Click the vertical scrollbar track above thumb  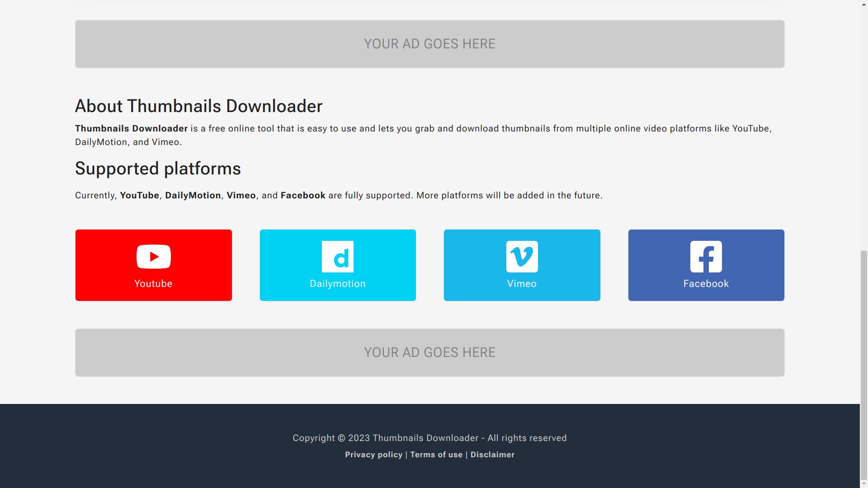pyautogui.click(x=864, y=127)
